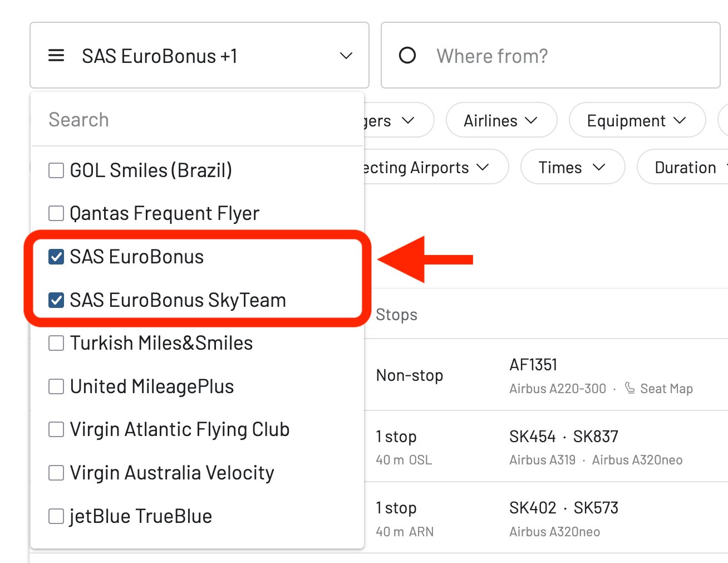Select Virgin Atlantic Flying Club

coord(56,429)
